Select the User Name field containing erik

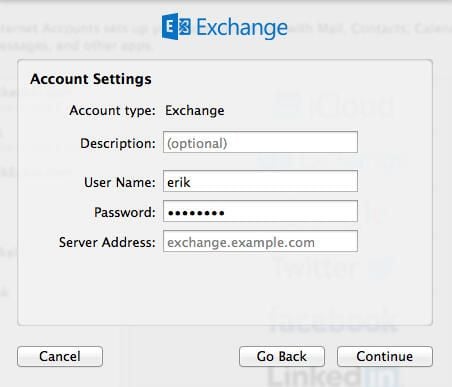[x=260, y=181]
